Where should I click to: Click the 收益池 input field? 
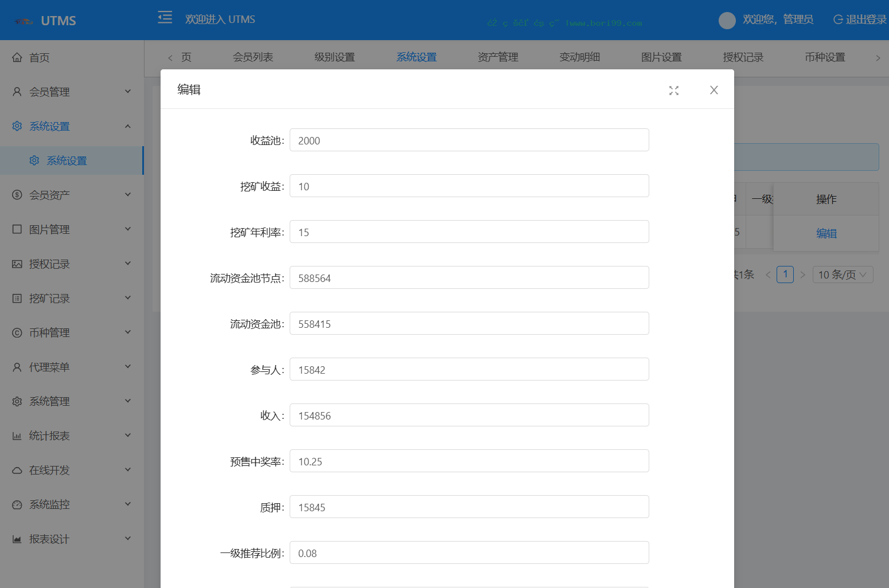click(469, 140)
